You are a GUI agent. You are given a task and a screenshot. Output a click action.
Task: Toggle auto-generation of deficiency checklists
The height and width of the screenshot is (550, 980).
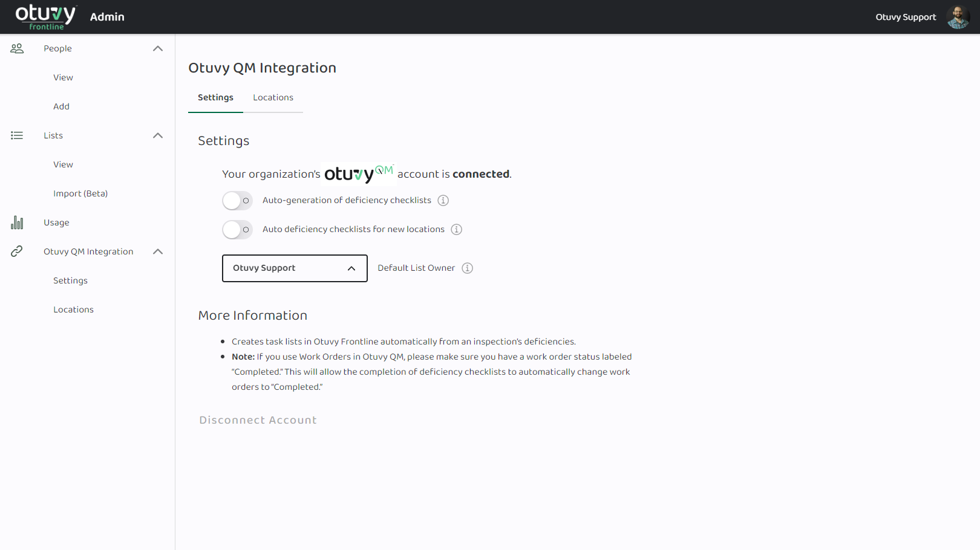click(x=237, y=201)
